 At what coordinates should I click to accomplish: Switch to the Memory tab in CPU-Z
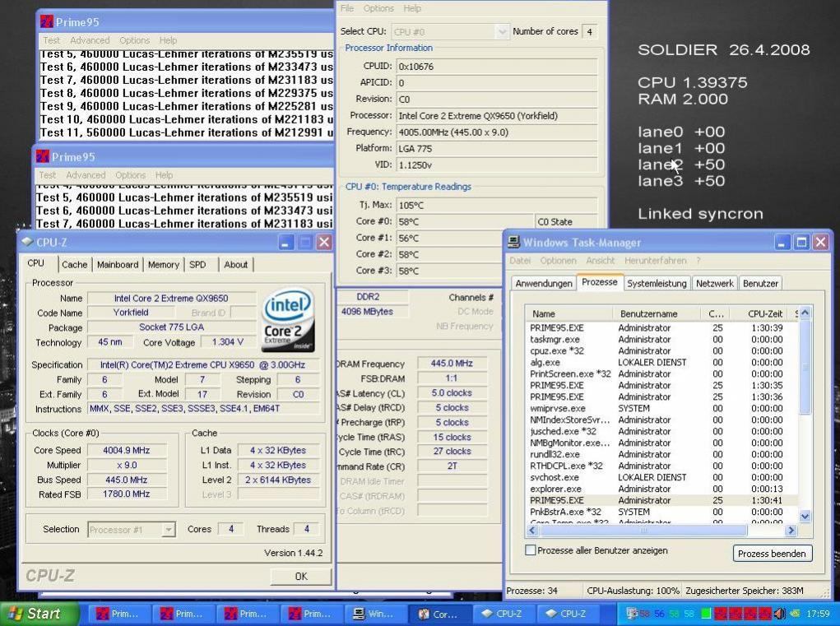164,265
